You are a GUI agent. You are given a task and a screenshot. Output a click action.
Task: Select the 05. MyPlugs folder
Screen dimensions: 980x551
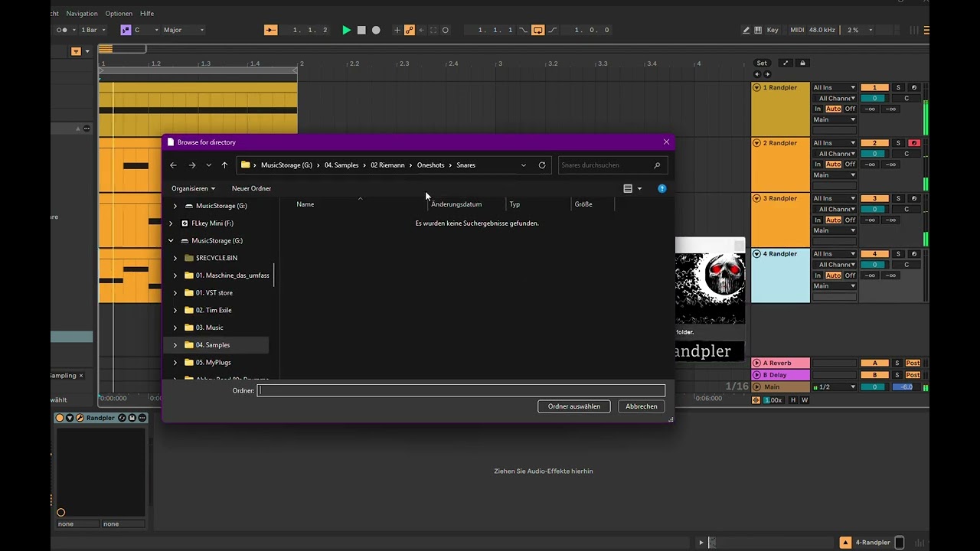(213, 363)
